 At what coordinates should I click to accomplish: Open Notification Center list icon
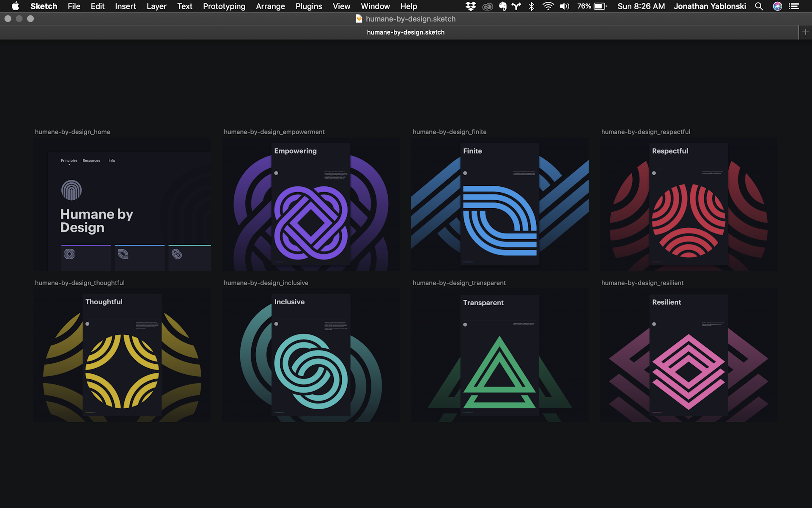coord(794,6)
